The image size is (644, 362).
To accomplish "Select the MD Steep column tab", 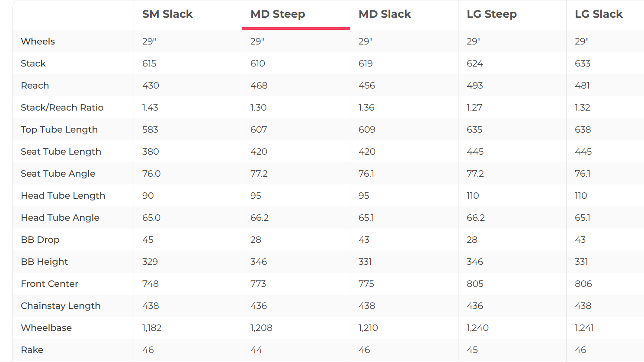I will (x=278, y=14).
